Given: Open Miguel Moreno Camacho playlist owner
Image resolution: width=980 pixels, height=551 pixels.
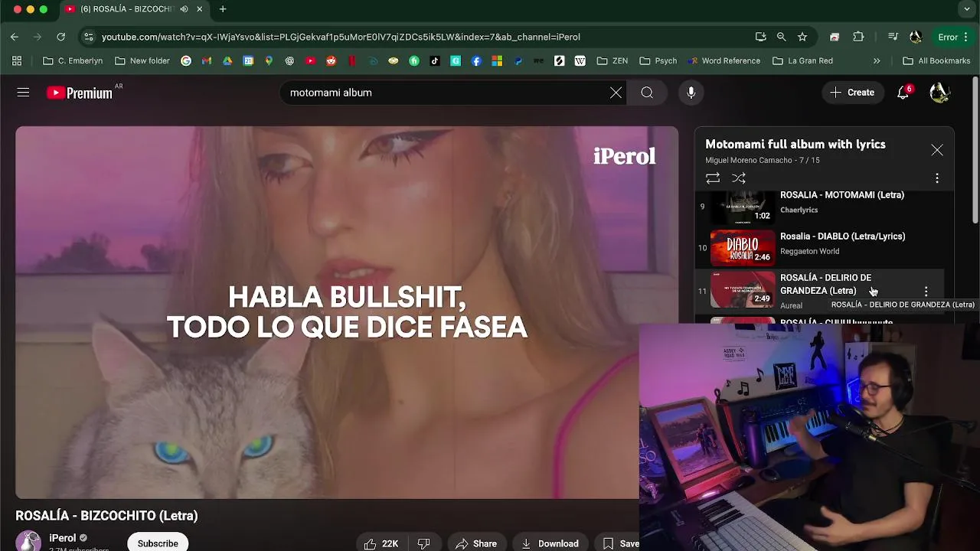Looking at the screenshot, I should tap(748, 161).
